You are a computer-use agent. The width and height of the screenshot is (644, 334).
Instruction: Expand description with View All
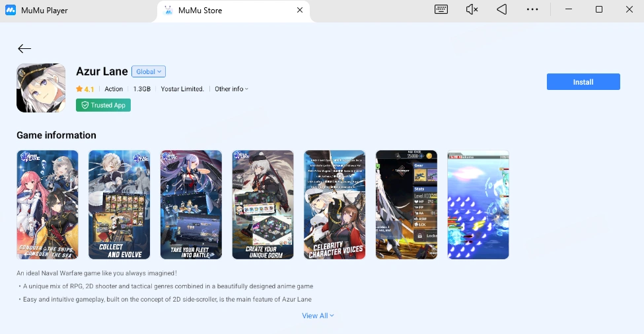[318, 315]
